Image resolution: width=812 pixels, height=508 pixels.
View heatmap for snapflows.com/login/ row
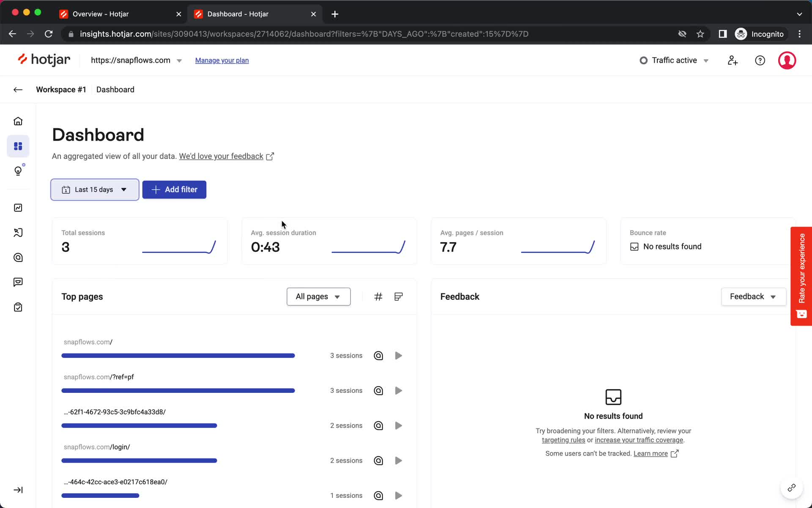(x=378, y=461)
